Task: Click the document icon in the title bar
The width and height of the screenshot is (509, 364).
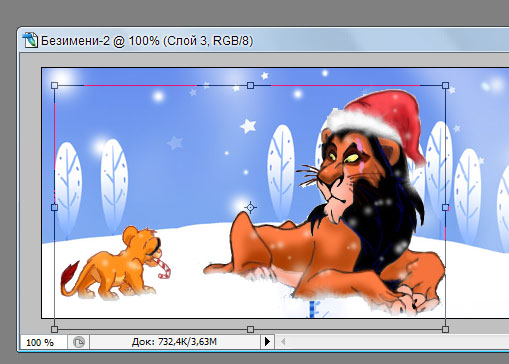Action: (x=30, y=40)
